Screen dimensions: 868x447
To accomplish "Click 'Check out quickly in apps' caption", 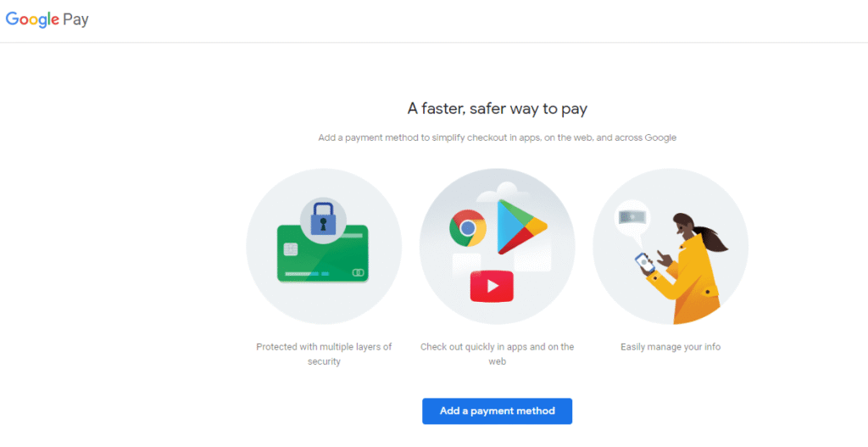I will pos(497,354).
